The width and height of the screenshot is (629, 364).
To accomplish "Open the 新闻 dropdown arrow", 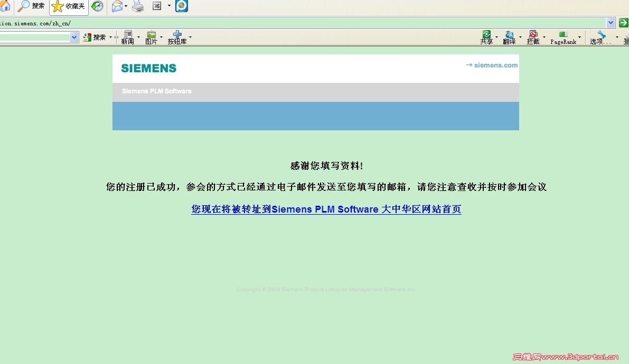I will [x=138, y=37].
